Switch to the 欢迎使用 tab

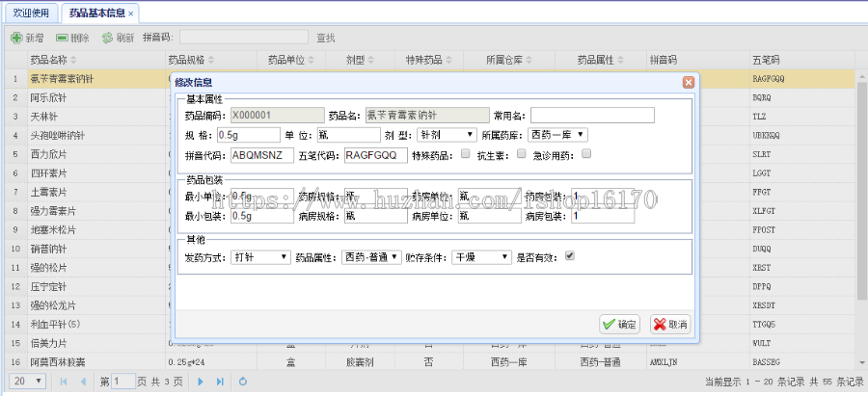point(31,13)
